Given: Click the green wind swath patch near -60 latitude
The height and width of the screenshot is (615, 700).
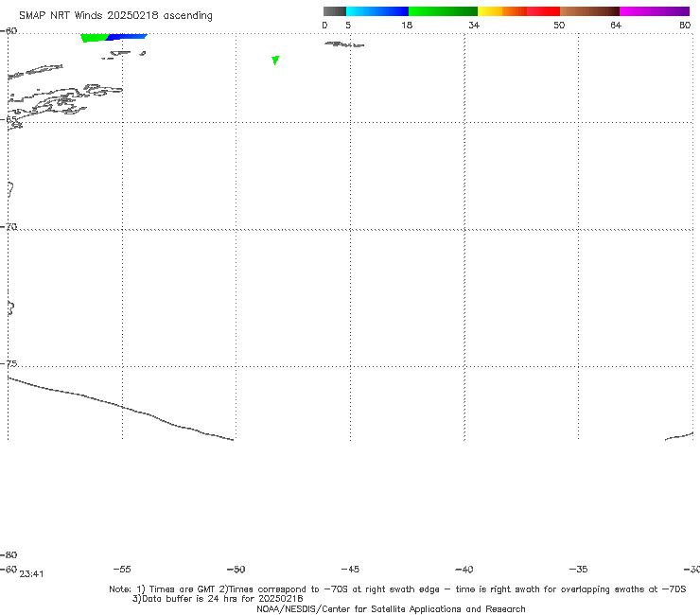Looking at the screenshot, I should click(95, 38).
